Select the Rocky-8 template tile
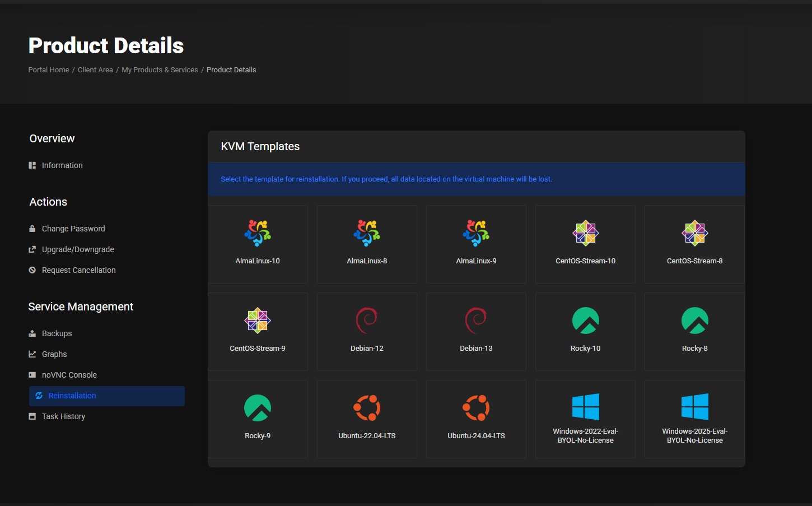 [x=694, y=332]
